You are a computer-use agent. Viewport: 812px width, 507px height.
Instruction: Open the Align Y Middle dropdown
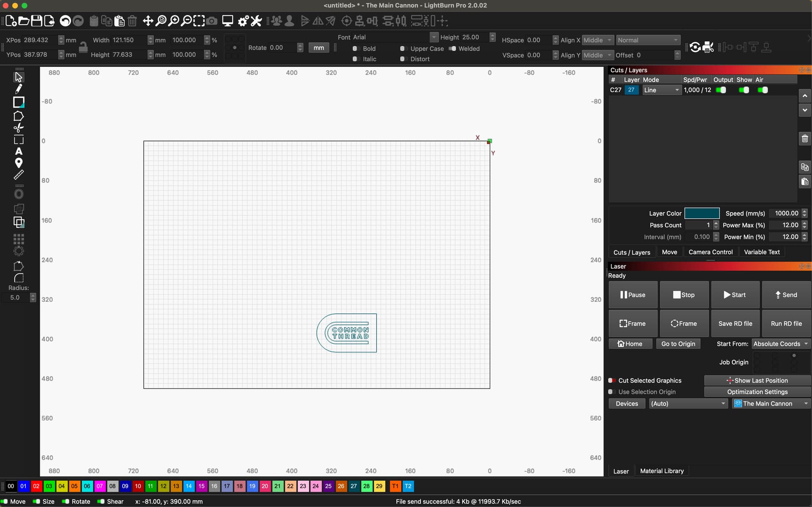[598, 55]
